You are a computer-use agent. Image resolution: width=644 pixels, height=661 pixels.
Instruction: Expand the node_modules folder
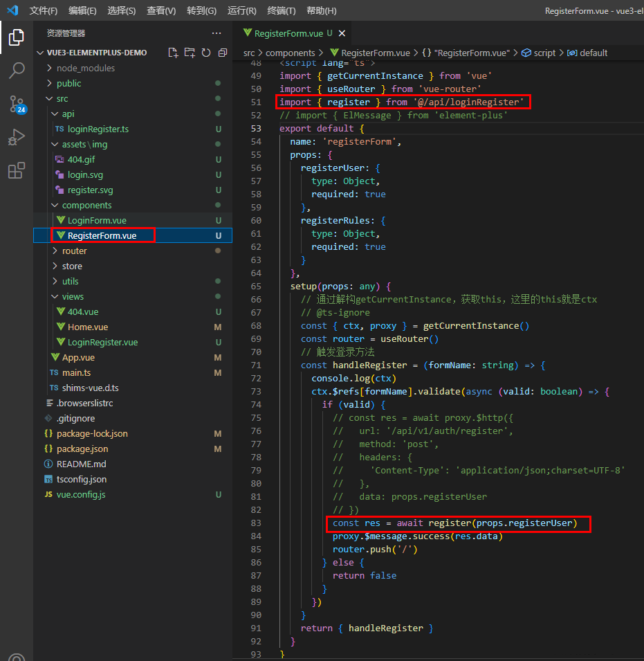click(x=86, y=68)
